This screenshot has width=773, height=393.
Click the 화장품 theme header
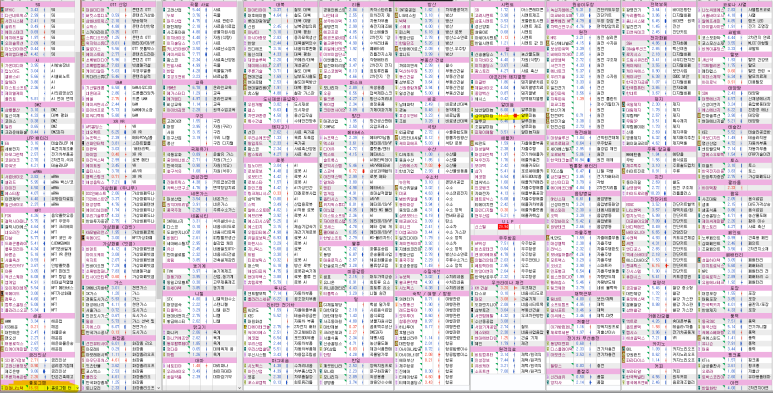pyautogui.click(x=118, y=338)
